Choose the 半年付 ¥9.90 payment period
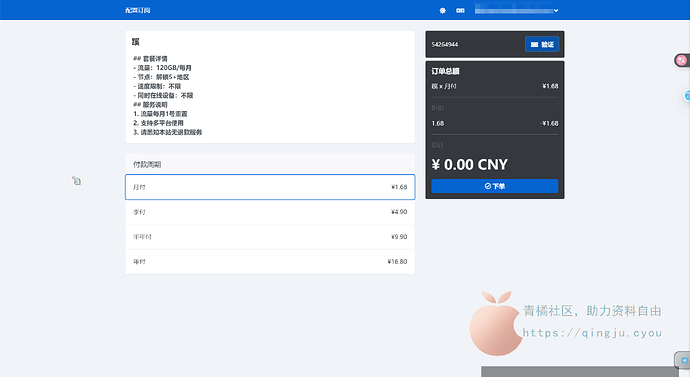This screenshot has height=377, width=690. (270, 237)
